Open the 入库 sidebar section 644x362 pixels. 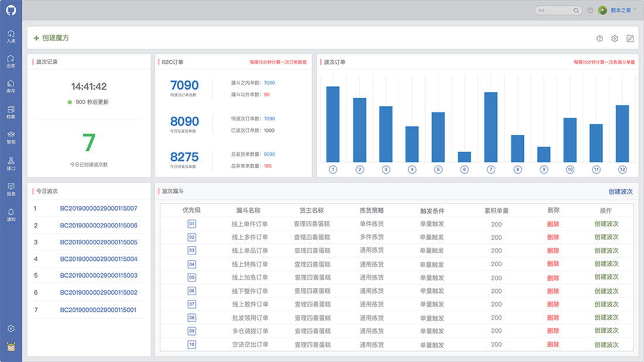coord(11,36)
